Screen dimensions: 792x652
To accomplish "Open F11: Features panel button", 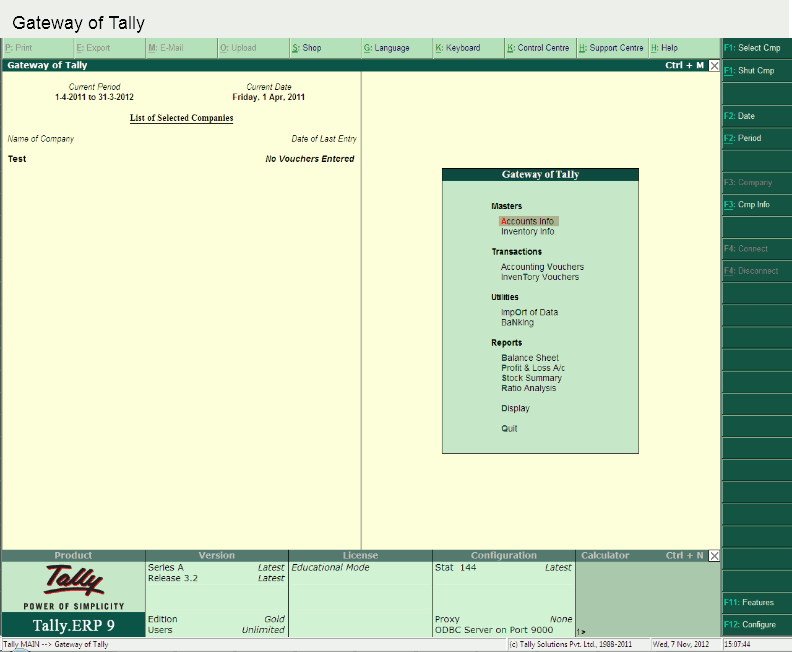I will coord(757,602).
